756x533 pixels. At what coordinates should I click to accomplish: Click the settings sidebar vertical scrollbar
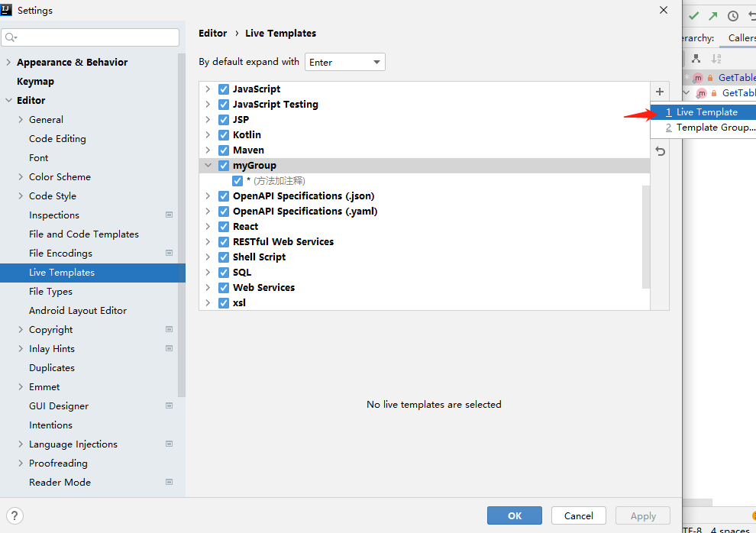coord(181,225)
